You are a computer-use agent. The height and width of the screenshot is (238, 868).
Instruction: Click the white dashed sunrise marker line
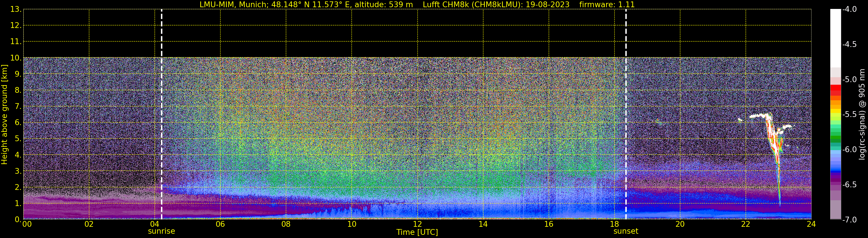pyautogui.click(x=162, y=114)
